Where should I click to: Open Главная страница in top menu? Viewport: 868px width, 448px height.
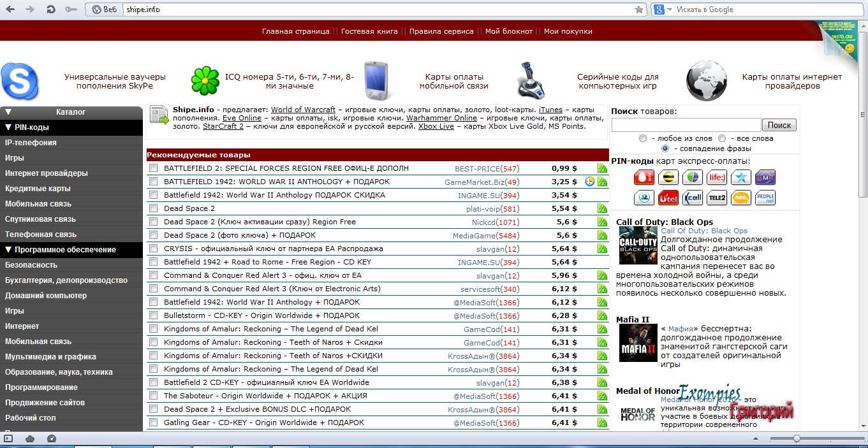coord(296,31)
